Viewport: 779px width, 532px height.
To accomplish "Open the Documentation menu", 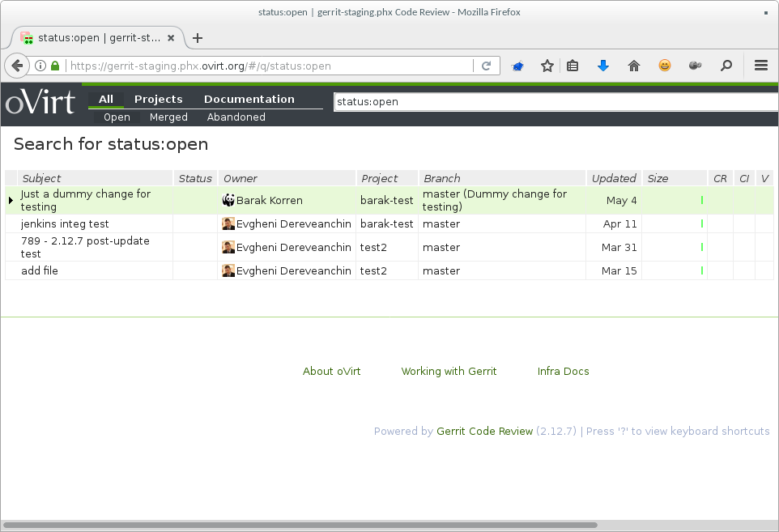I will [249, 99].
